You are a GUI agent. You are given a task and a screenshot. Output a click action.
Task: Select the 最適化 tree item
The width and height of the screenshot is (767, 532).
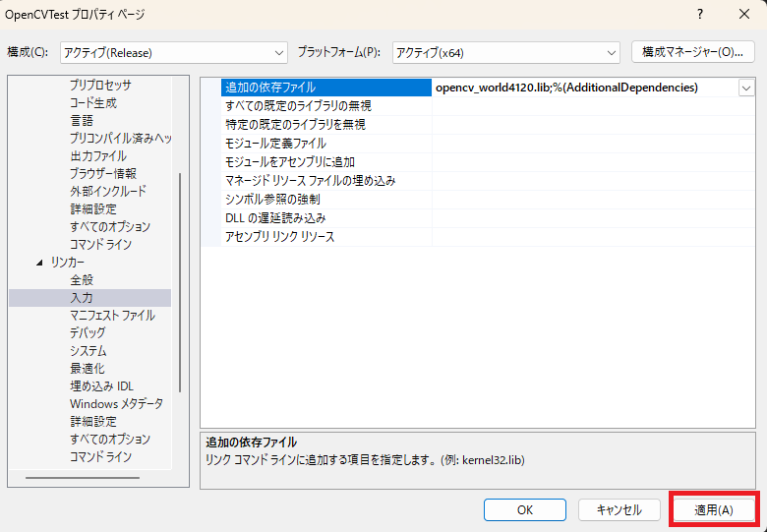point(88,369)
